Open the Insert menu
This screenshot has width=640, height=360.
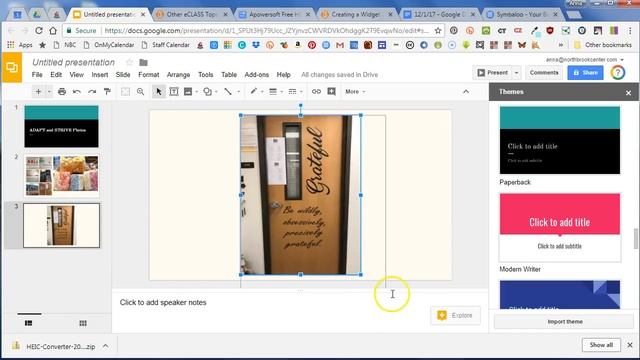pos(100,75)
